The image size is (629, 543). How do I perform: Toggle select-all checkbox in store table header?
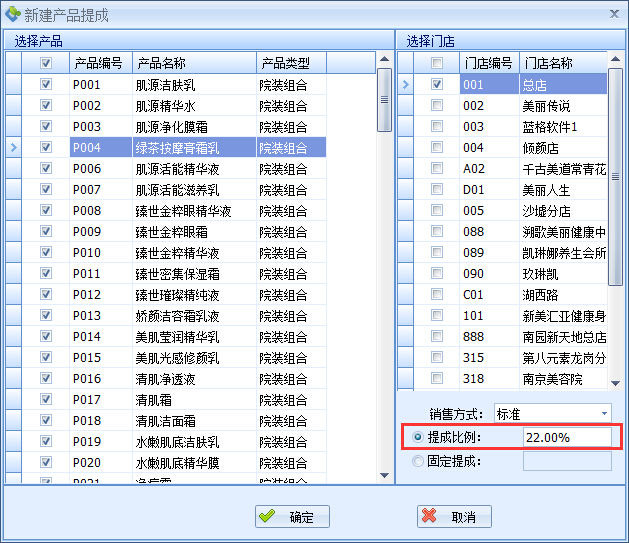coord(436,63)
